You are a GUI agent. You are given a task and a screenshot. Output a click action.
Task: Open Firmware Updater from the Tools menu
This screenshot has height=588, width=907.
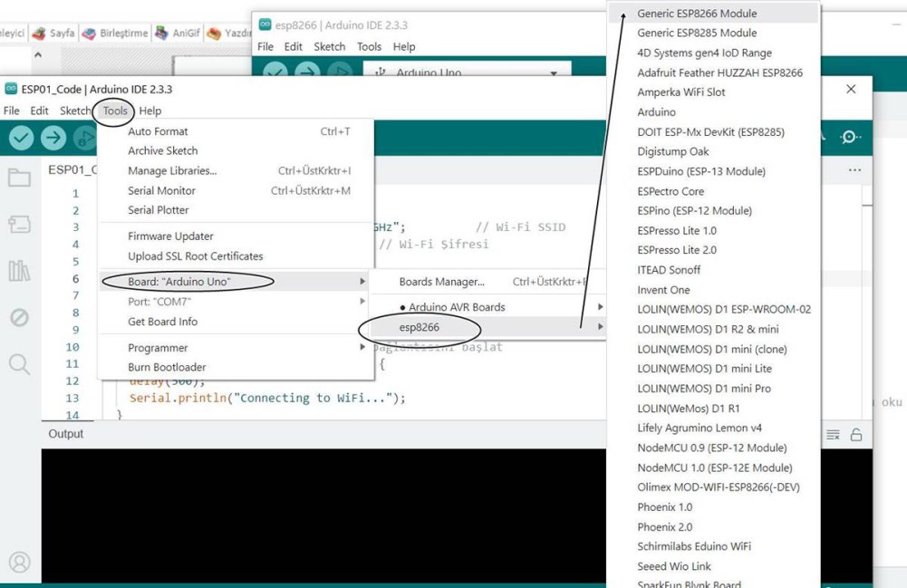pos(236,236)
